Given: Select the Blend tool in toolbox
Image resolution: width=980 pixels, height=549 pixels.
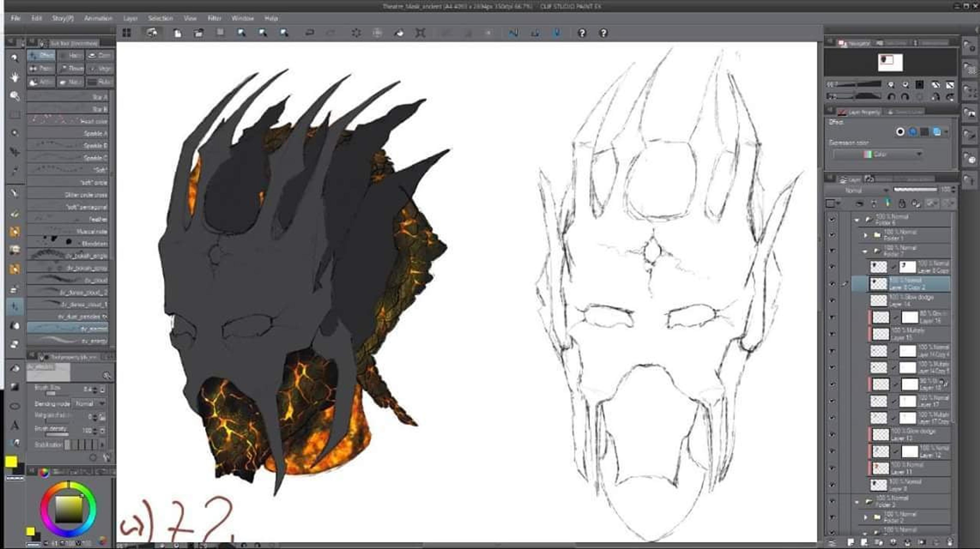Looking at the screenshot, I should pos(15,326).
